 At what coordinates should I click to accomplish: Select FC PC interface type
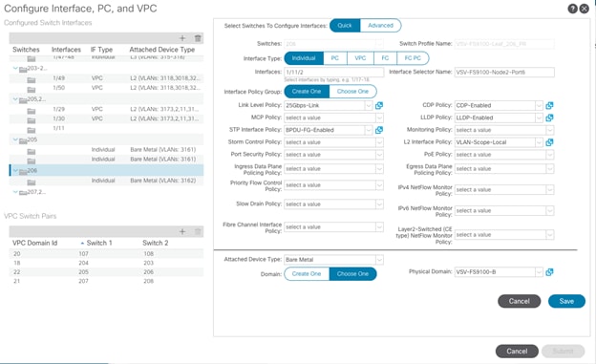pyautogui.click(x=413, y=58)
